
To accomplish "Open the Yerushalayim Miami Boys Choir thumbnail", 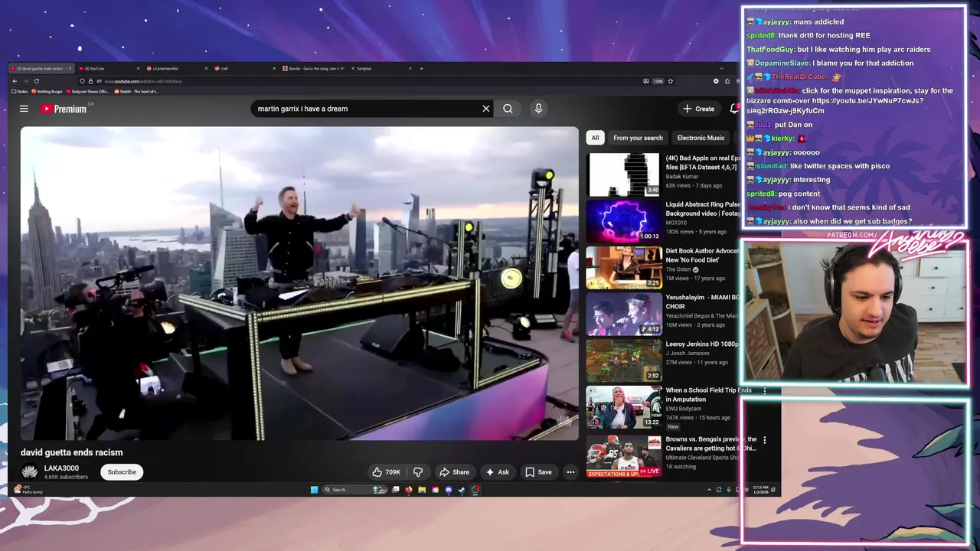I will [624, 315].
